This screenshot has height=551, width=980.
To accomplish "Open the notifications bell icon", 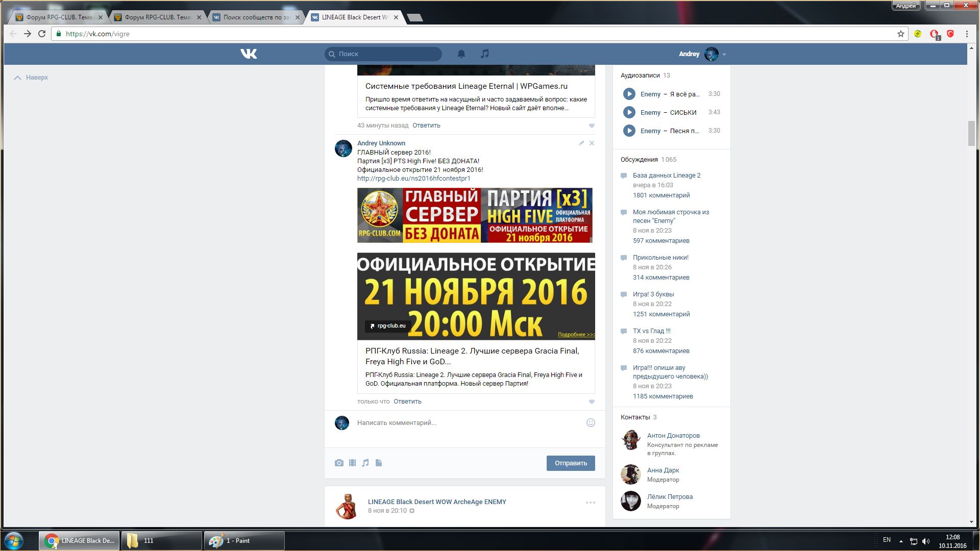I will click(461, 54).
